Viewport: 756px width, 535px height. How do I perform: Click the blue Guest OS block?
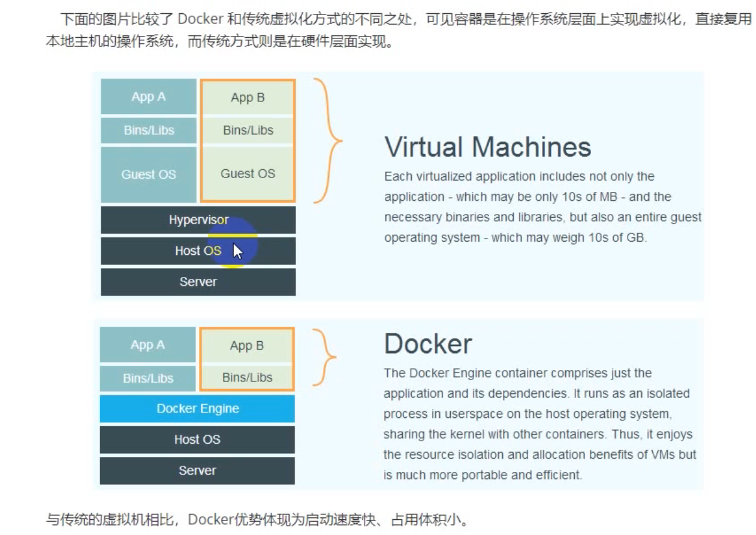(149, 174)
